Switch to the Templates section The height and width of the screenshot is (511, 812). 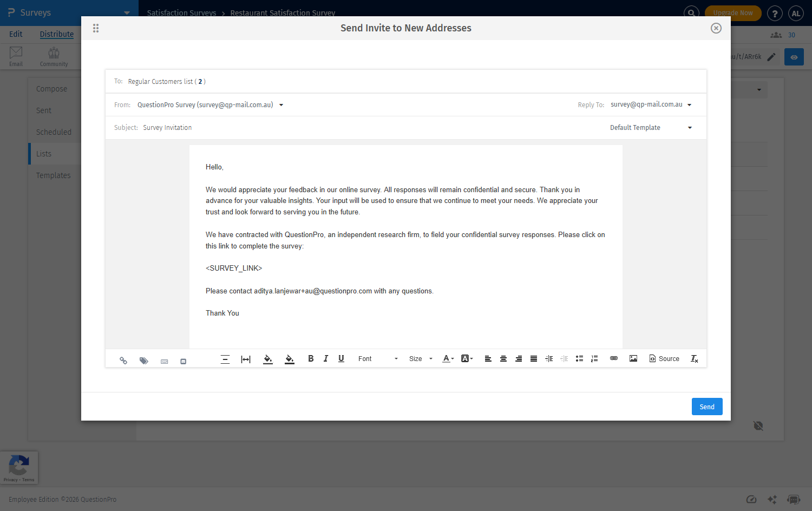[54, 175]
